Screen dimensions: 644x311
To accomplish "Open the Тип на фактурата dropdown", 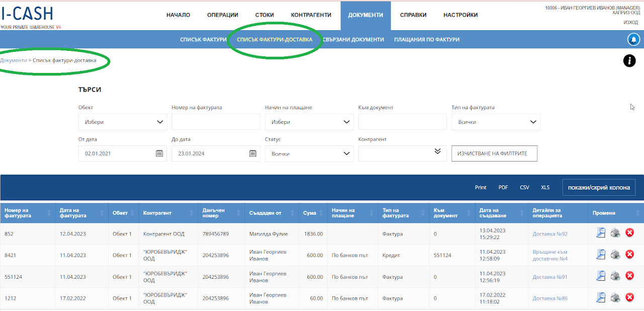I will [x=496, y=122].
